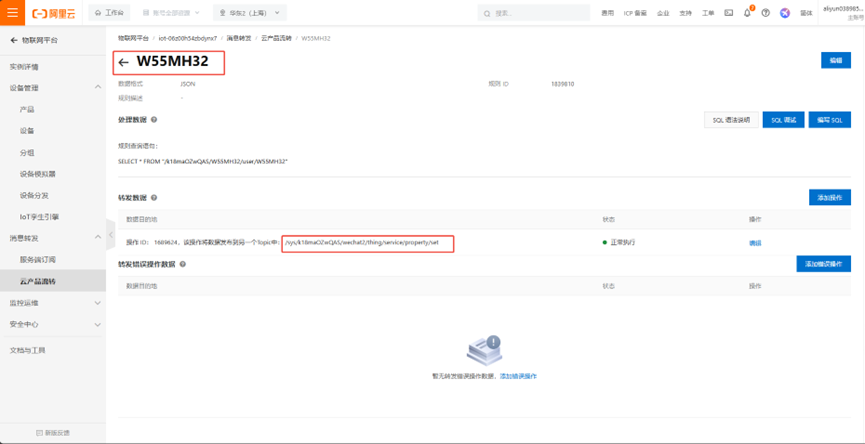Click the help question mark in top bar

[x=766, y=13]
